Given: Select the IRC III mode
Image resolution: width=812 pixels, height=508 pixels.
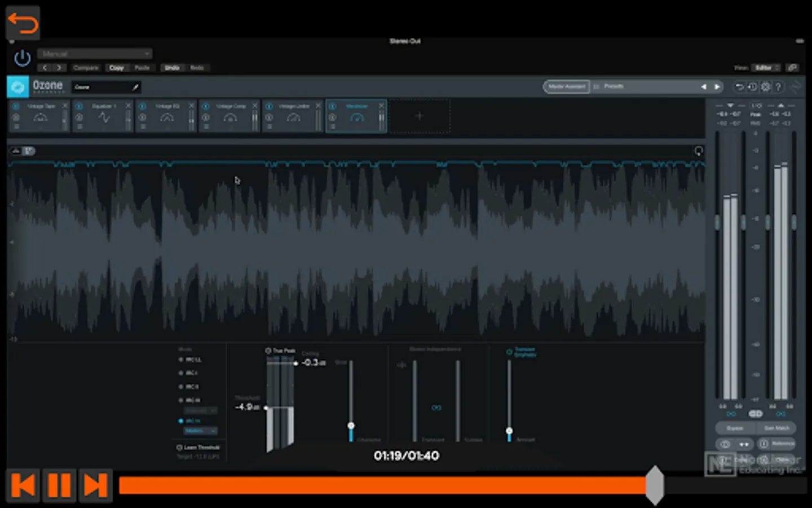Looking at the screenshot, I should tap(189, 400).
